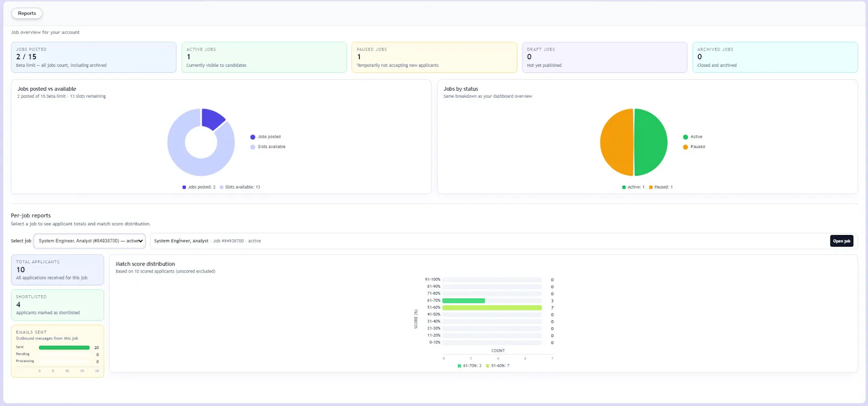Toggle the Active legend dot
868x406 pixels.
pos(686,137)
